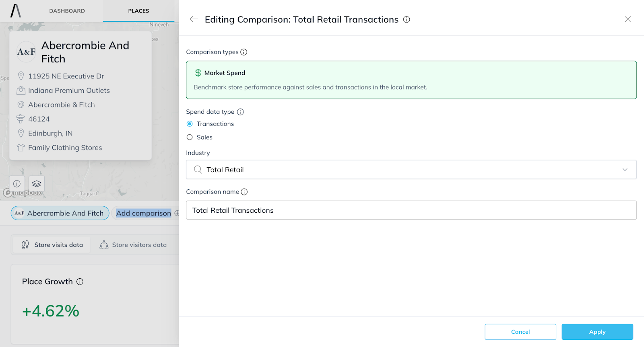644x347 pixels.
Task: Open info icon beside Editing Comparison title
Action: pos(407,19)
